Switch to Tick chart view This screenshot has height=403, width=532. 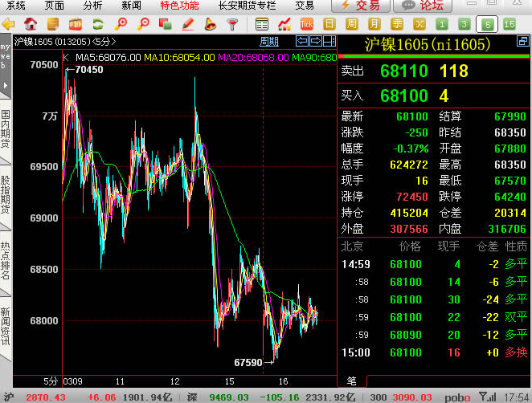tap(307, 24)
